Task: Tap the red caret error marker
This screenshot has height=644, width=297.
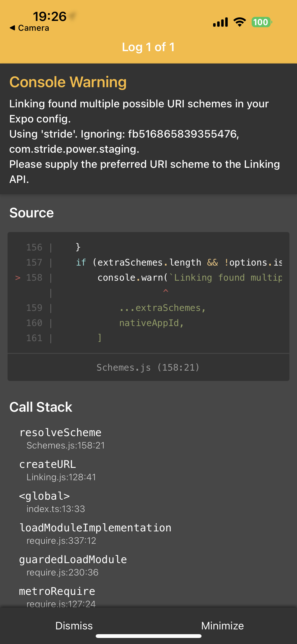Action: (x=166, y=291)
